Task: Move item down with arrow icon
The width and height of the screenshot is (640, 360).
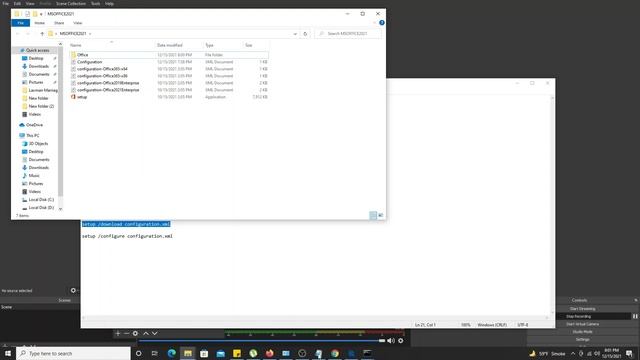Action: click(x=155, y=333)
